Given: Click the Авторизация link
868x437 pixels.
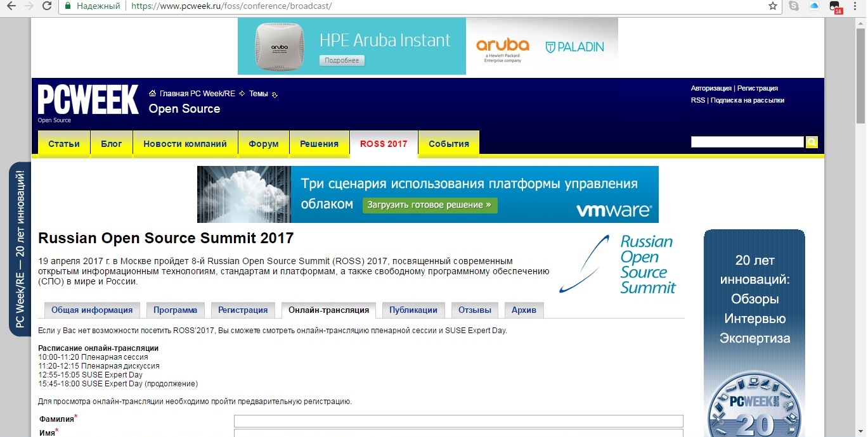Looking at the screenshot, I should click(711, 89).
